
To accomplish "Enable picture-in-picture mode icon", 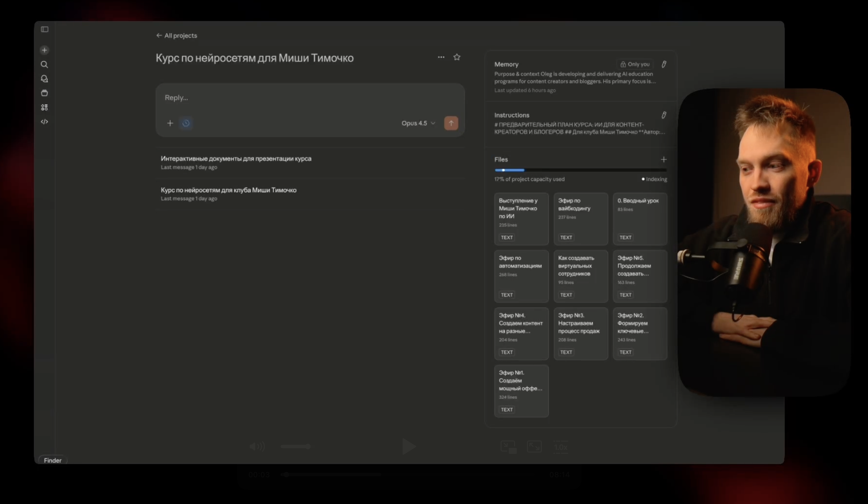I will (508, 447).
